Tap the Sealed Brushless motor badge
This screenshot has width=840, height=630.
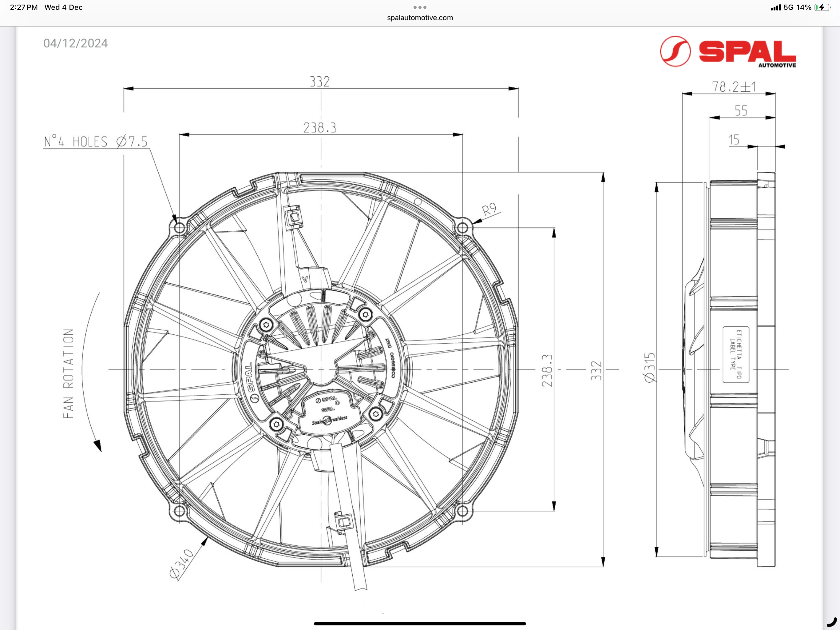tap(330, 420)
